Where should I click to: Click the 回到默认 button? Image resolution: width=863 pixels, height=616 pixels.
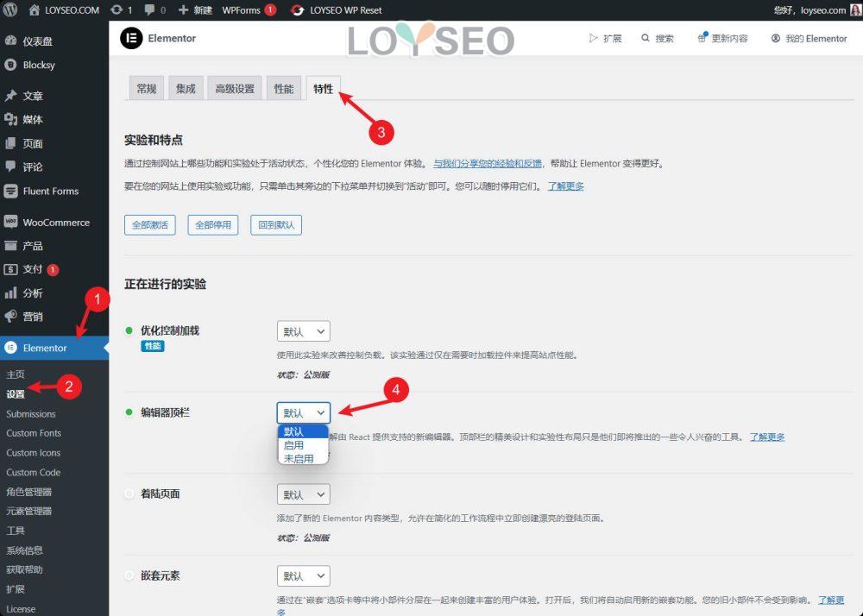coord(276,225)
